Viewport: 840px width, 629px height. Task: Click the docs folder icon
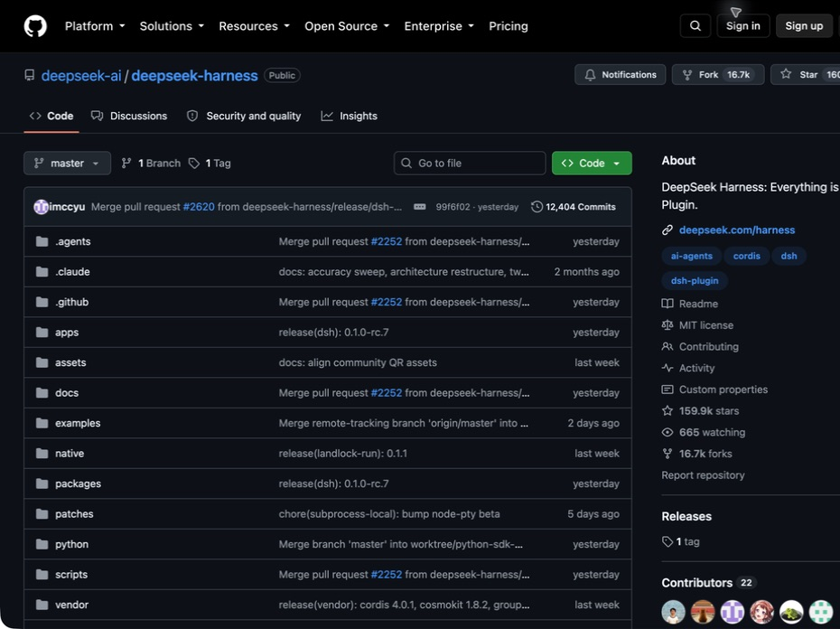click(42, 393)
